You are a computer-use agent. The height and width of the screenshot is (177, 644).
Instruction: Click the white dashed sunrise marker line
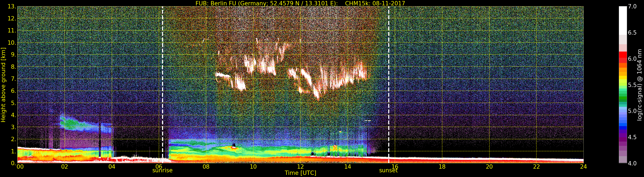[162, 85]
